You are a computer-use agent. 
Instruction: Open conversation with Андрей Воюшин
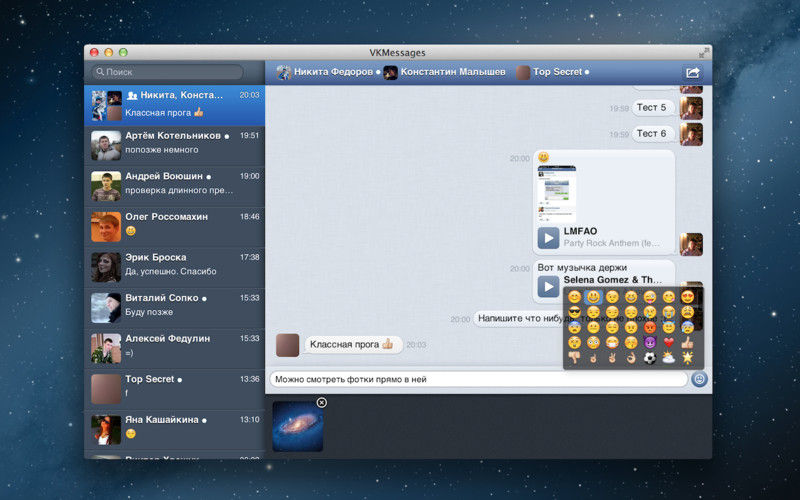[174, 186]
